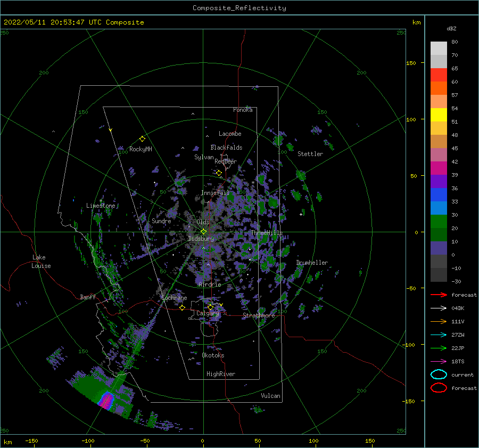Click the green 20 dBZ color swatch
Viewport: 479px width, 448px height.
point(439,222)
